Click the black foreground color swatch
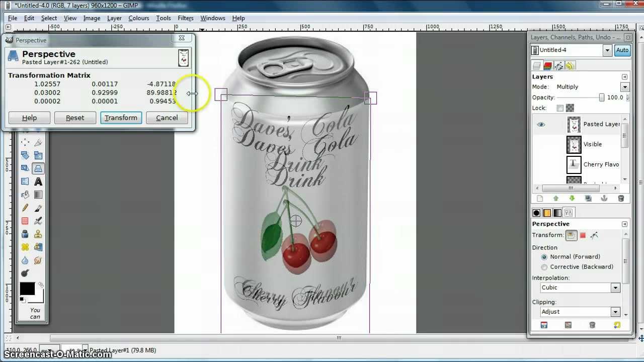 (27, 289)
